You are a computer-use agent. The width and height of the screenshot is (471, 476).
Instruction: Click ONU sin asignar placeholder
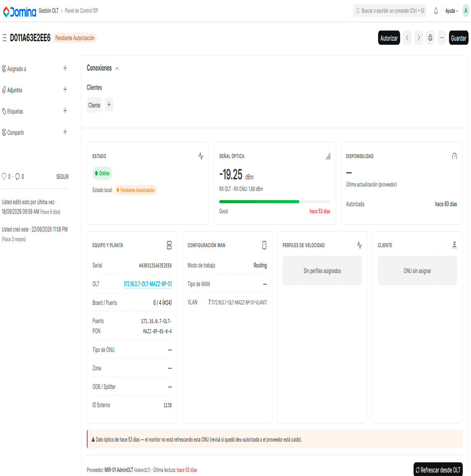click(417, 271)
